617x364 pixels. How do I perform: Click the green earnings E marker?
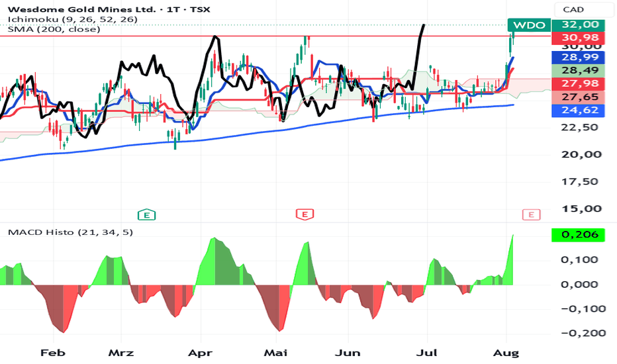click(x=147, y=215)
